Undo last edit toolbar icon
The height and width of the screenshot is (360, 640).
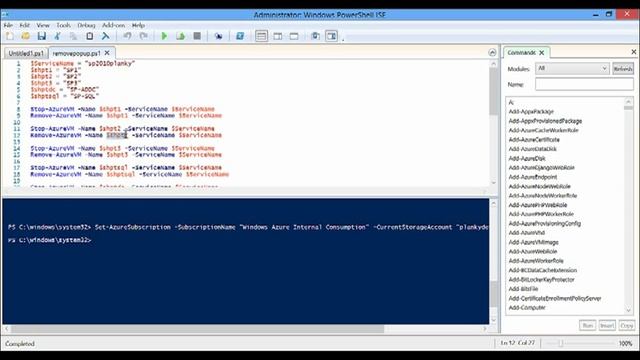(x=127, y=36)
